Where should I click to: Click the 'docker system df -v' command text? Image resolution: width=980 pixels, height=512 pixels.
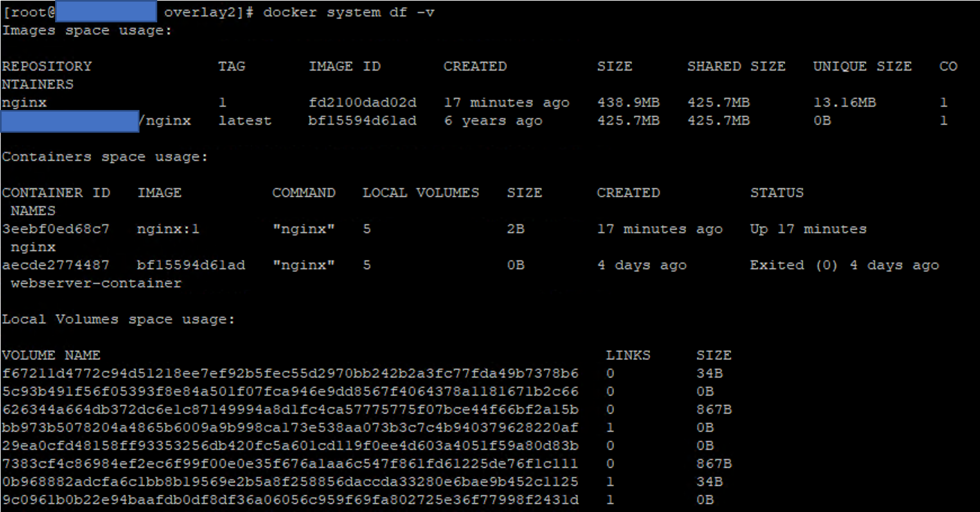(x=348, y=12)
